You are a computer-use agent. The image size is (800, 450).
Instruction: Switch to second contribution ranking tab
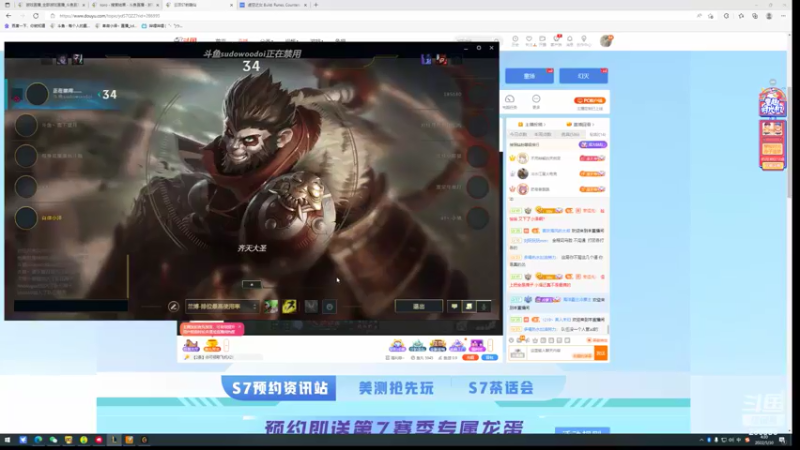click(x=543, y=134)
